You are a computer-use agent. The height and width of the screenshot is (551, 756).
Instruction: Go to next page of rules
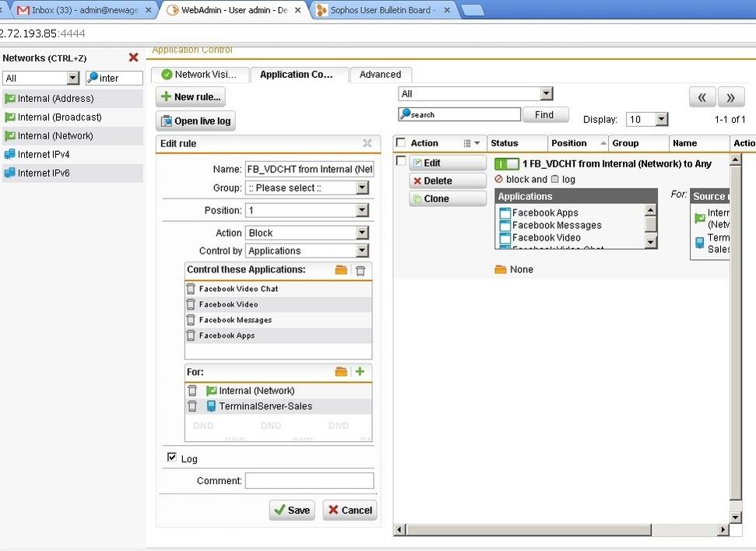(x=731, y=98)
